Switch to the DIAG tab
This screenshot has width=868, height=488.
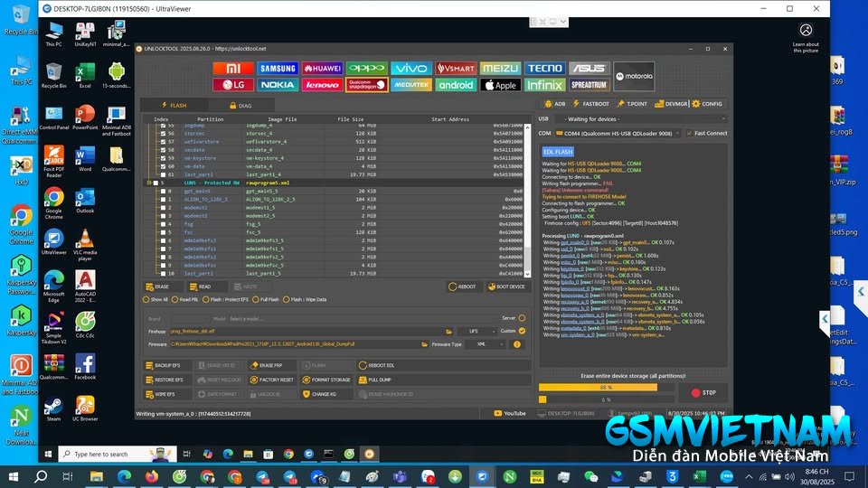pyautogui.click(x=241, y=105)
